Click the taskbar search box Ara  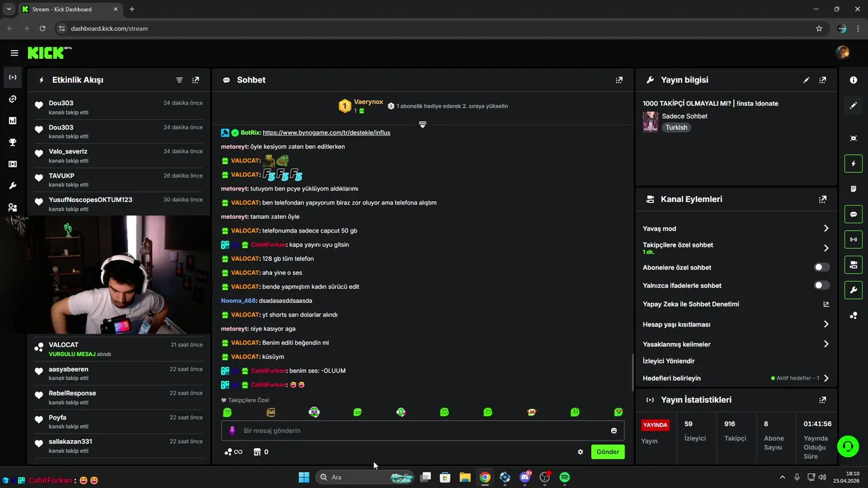(365, 477)
